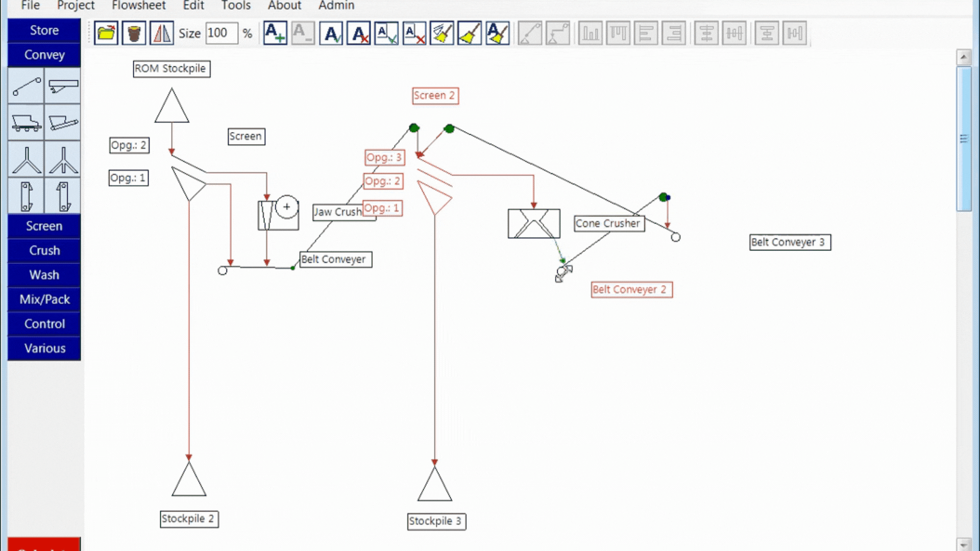
Task: Click the add text label icon
Action: tap(275, 34)
